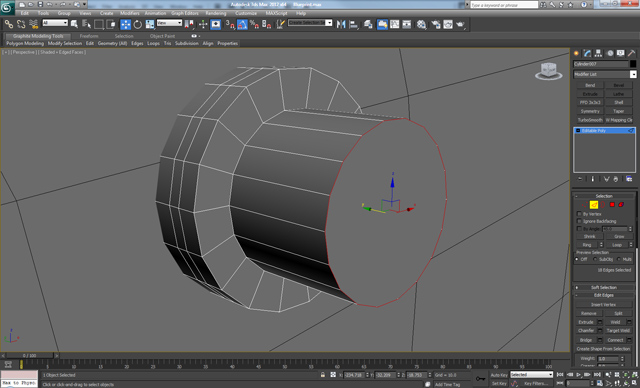The height and width of the screenshot is (388, 640).
Task: Click the Chamfer button in Edit Edges
Action: coord(586,331)
